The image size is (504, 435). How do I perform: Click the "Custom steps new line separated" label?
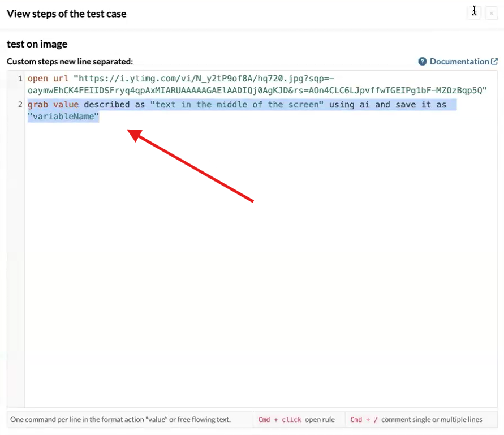pyautogui.click(x=70, y=62)
